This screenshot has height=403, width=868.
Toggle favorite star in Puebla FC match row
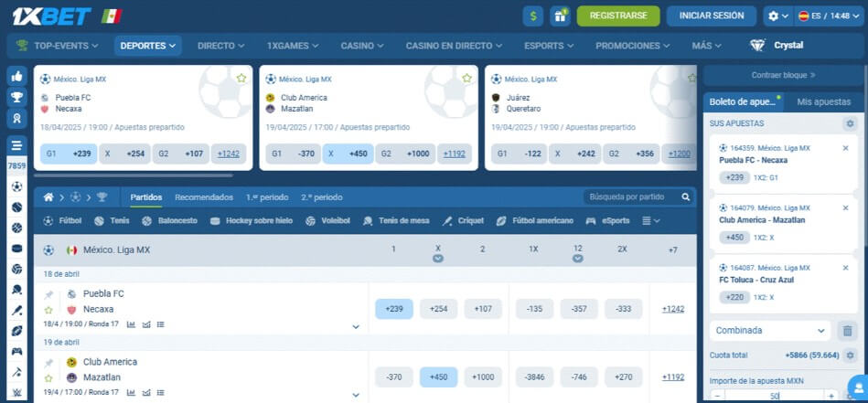(x=48, y=310)
